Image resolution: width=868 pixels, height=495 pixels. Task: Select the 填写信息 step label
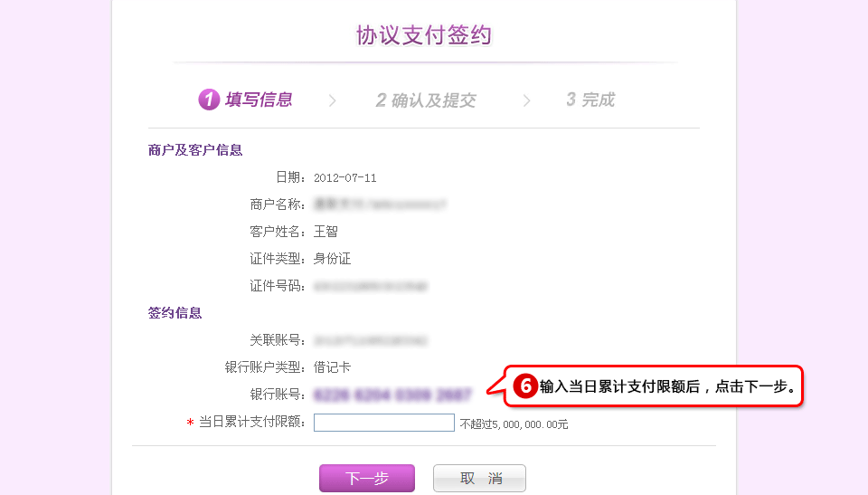coord(259,100)
